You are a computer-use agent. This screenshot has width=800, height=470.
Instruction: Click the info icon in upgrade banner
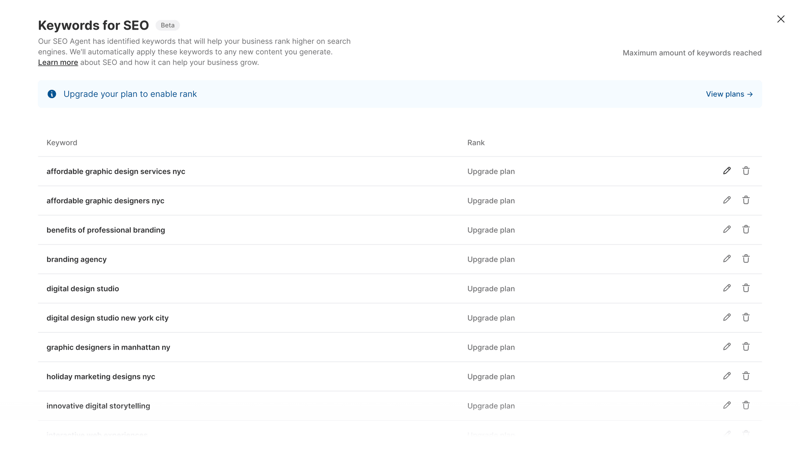(x=52, y=94)
